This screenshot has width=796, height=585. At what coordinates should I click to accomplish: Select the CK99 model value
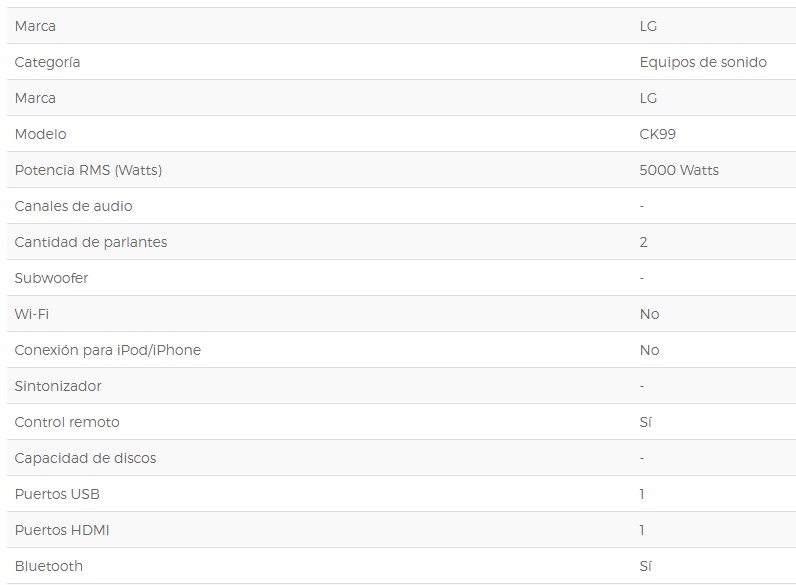point(658,134)
